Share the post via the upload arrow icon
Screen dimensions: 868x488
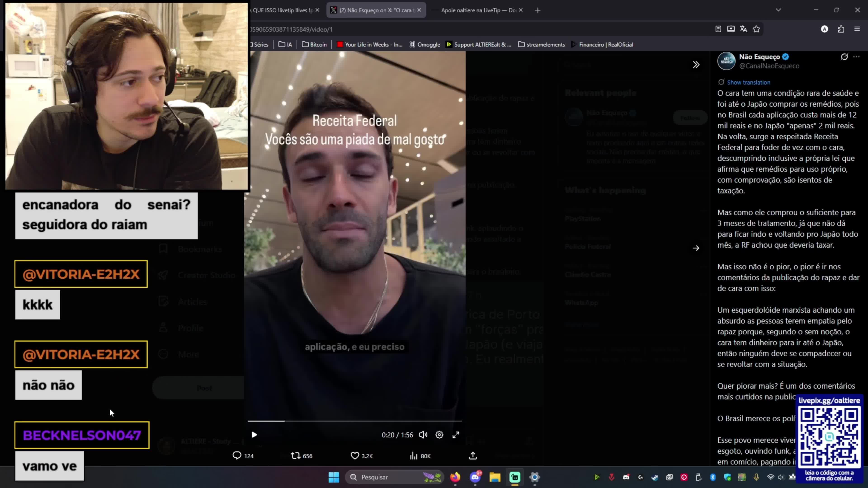[x=473, y=456]
